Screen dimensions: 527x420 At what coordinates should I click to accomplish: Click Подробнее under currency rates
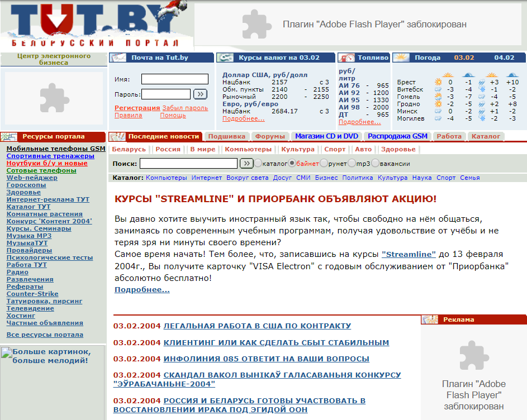[243, 118]
